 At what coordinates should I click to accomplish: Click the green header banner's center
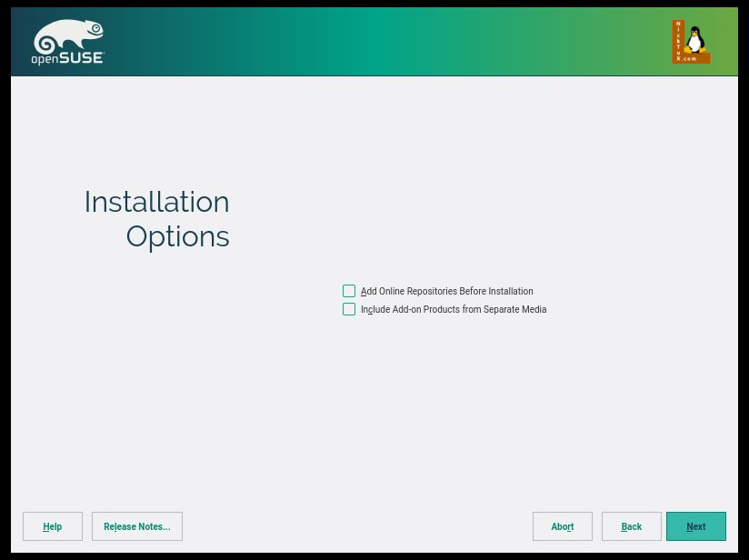coord(374,42)
